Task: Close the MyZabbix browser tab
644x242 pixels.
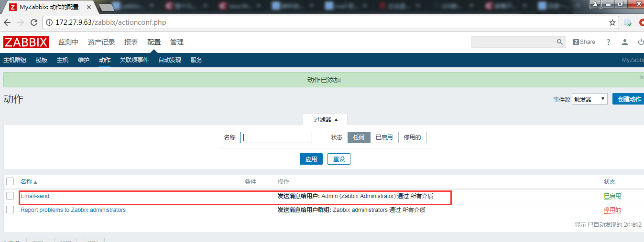Action: point(89,7)
